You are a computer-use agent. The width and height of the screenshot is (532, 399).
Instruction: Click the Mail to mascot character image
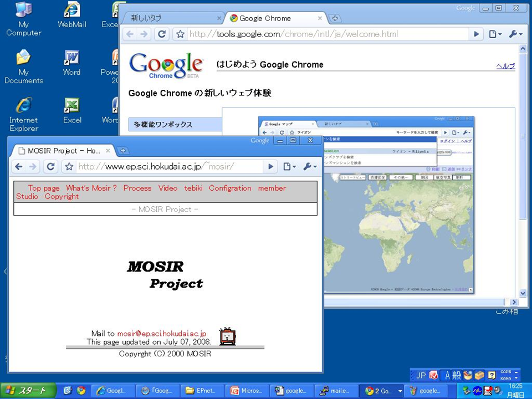227,336
